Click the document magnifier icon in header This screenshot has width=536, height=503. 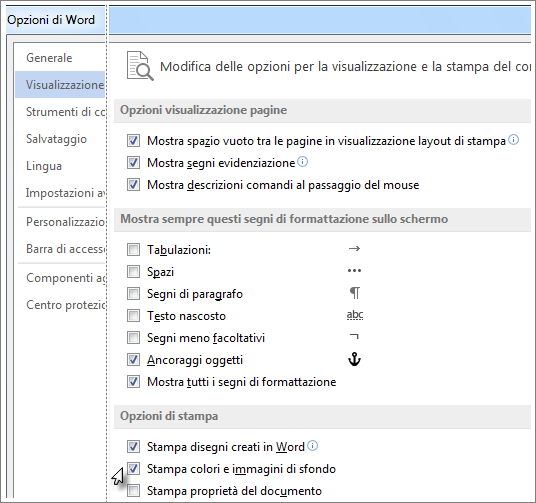point(140,66)
